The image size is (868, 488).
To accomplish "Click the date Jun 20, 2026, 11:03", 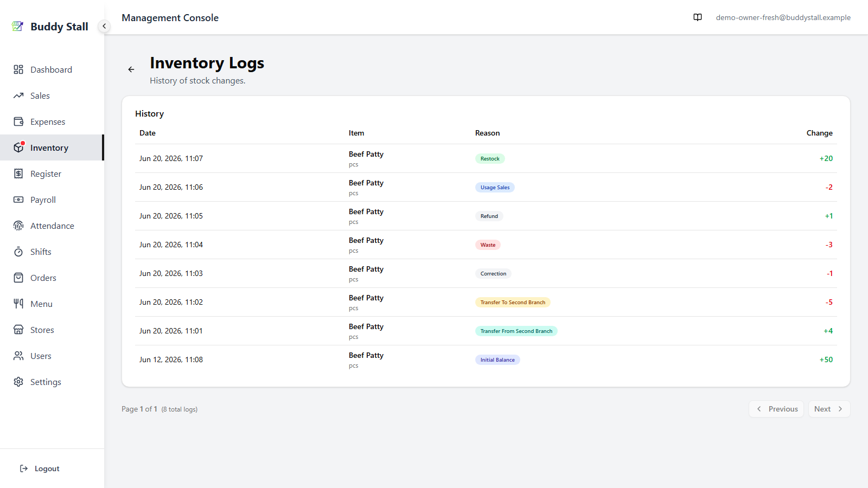I will pyautogui.click(x=171, y=273).
